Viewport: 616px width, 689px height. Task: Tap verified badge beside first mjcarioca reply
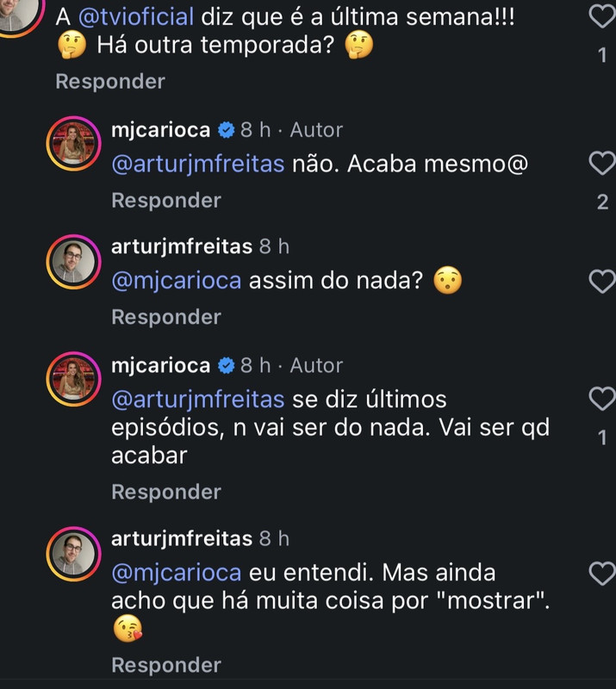click(x=226, y=130)
